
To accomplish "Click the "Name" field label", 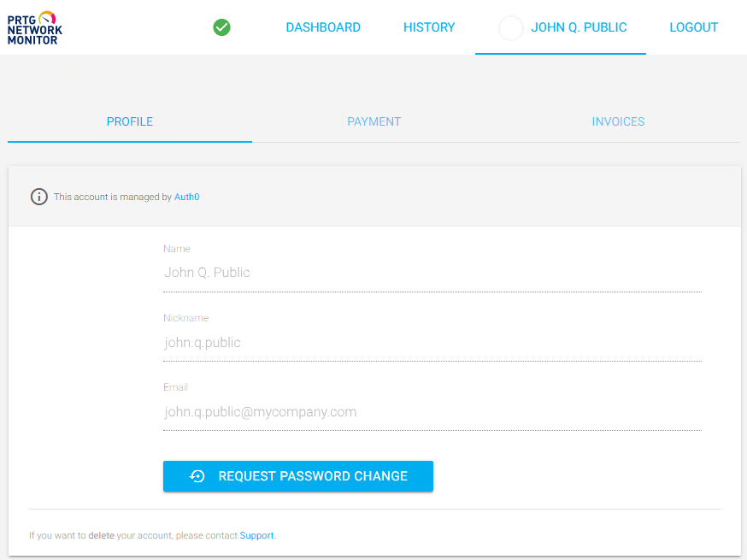I will (x=177, y=249).
